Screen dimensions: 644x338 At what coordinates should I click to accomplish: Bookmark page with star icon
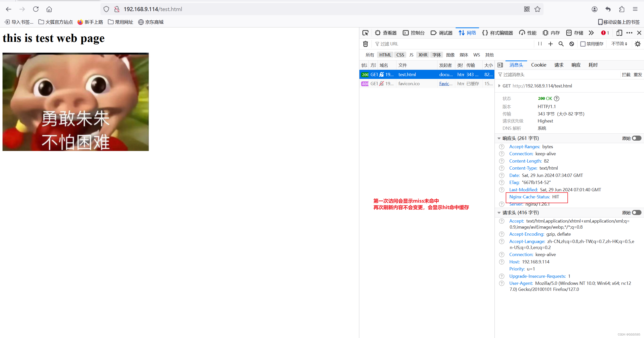click(x=537, y=9)
